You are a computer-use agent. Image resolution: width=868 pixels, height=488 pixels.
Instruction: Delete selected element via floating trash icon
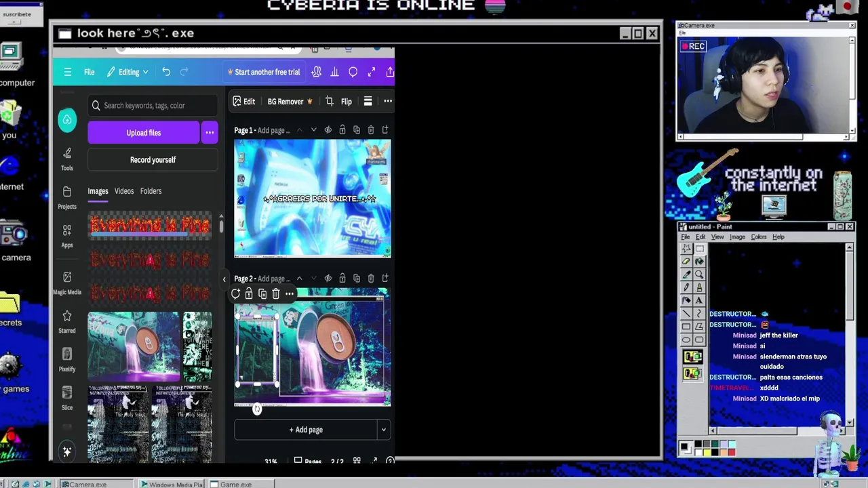tap(276, 293)
